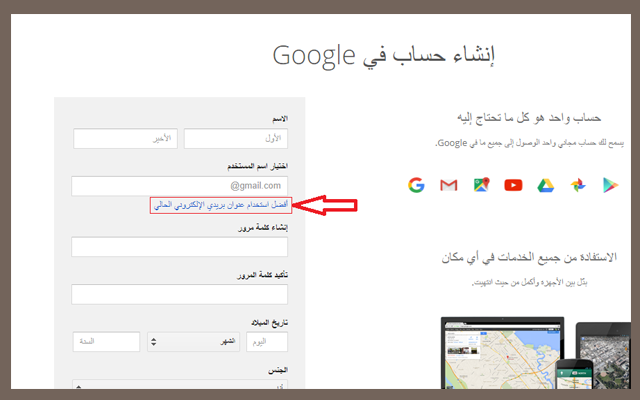Open the birth month dropdown

[195, 341]
